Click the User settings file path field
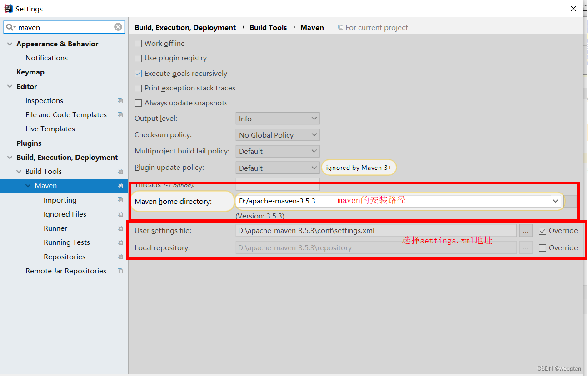Viewport: 588px width, 376px height. 376,231
